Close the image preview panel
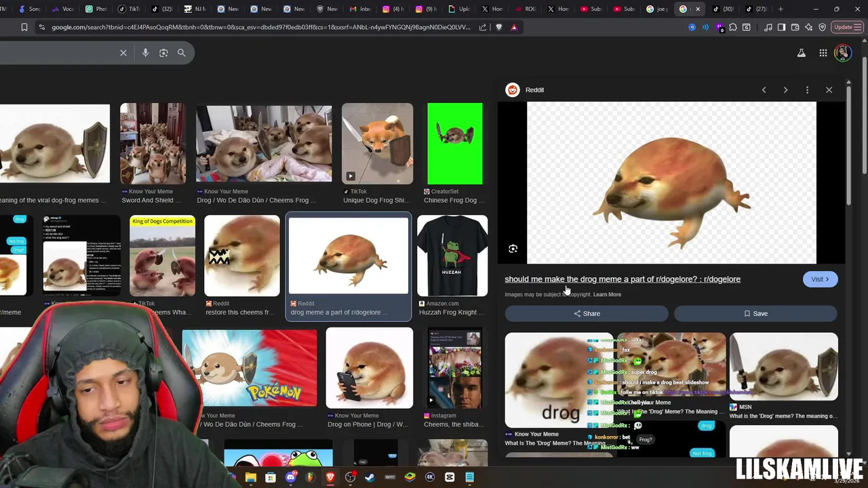The height and width of the screenshot is (488, 868). (x=829, y=89)
